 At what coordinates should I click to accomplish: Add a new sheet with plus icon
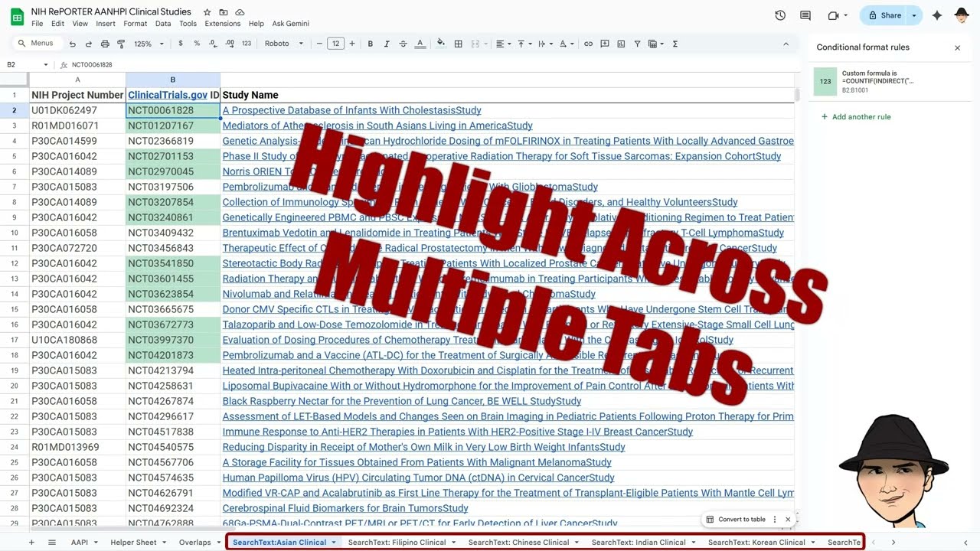31,542
